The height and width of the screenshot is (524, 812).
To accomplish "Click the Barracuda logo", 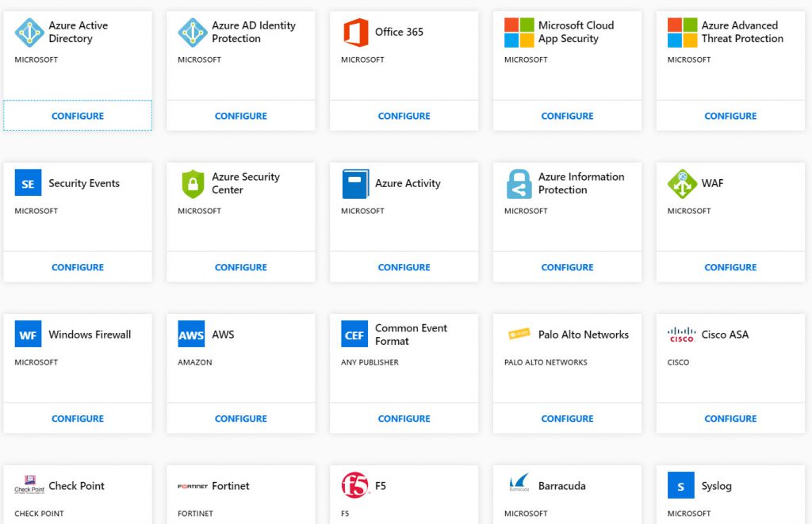I will pyautogui.click(x=519, y=482).
